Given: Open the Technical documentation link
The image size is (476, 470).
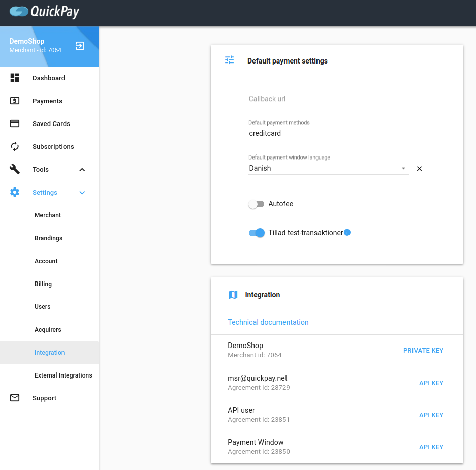Looking at the screenshot, I should coord(268,322).
